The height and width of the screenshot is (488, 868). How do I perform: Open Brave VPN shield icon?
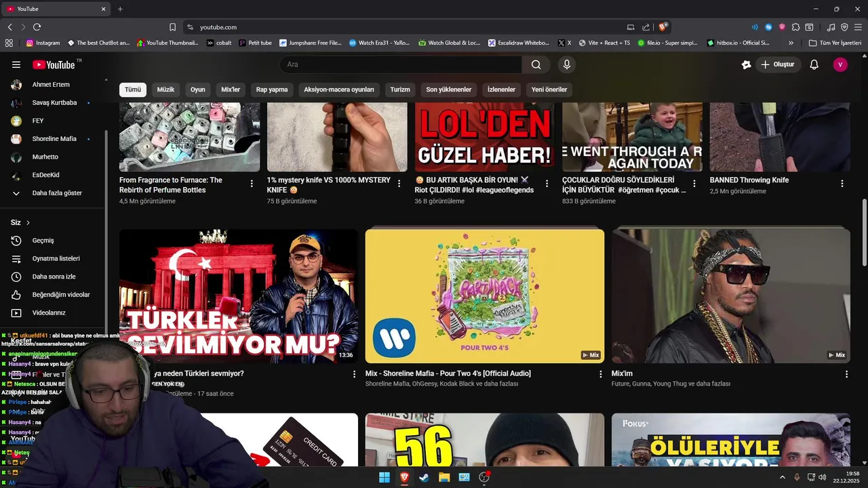click(844, 27)
